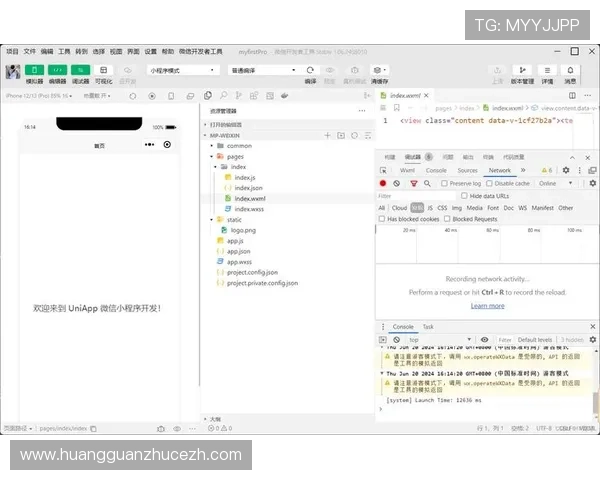Open the 可视化 visual editor

pyautogui.click(x=103, y=70)
